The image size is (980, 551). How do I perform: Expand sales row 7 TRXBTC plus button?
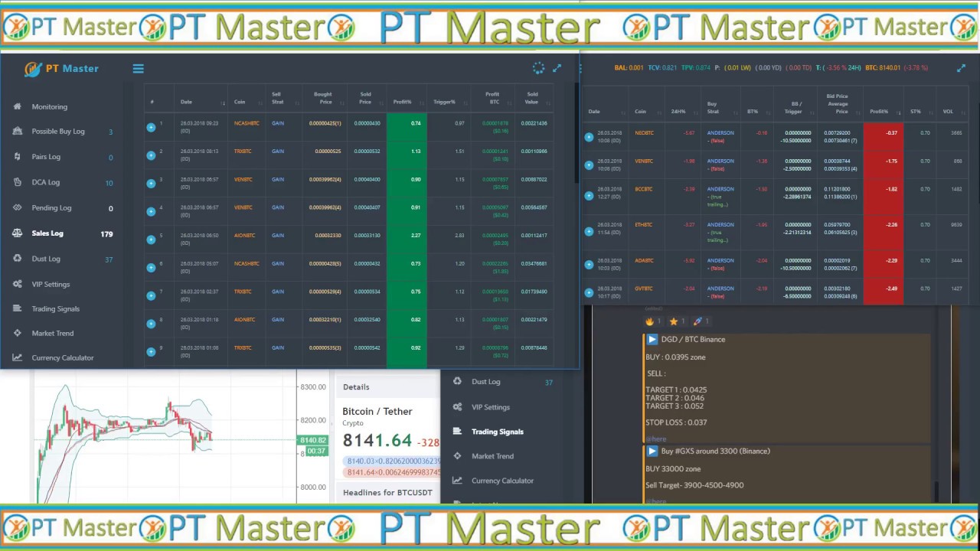click(151, 295)
